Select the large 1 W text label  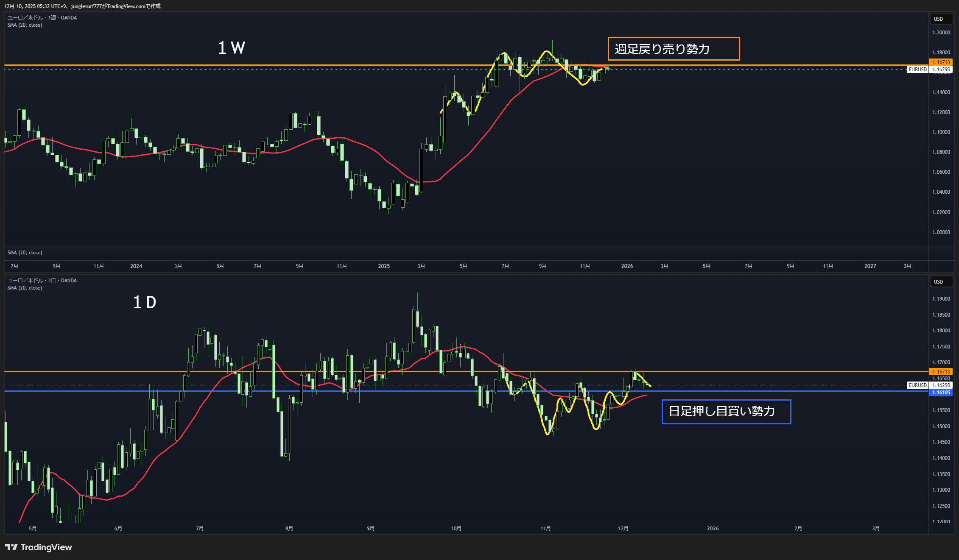tap(232, 48)
